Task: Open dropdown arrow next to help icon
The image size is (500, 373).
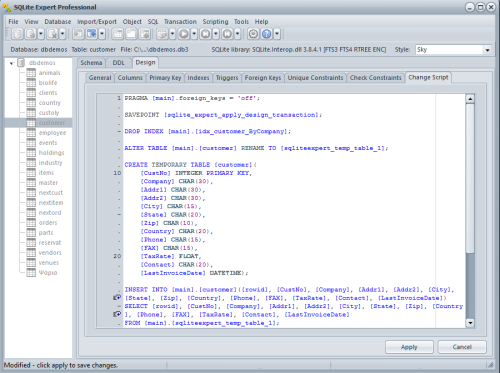Action: [277, 34]
